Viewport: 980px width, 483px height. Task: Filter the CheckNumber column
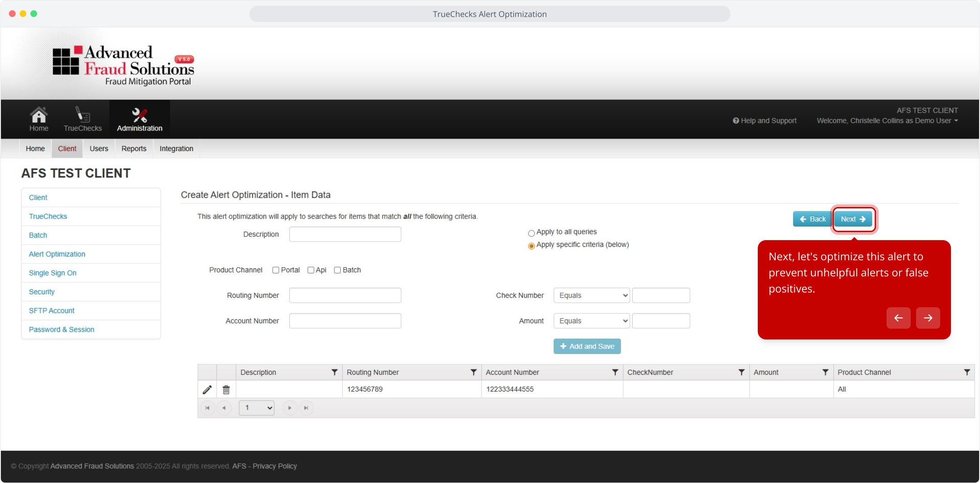point(742,373)
